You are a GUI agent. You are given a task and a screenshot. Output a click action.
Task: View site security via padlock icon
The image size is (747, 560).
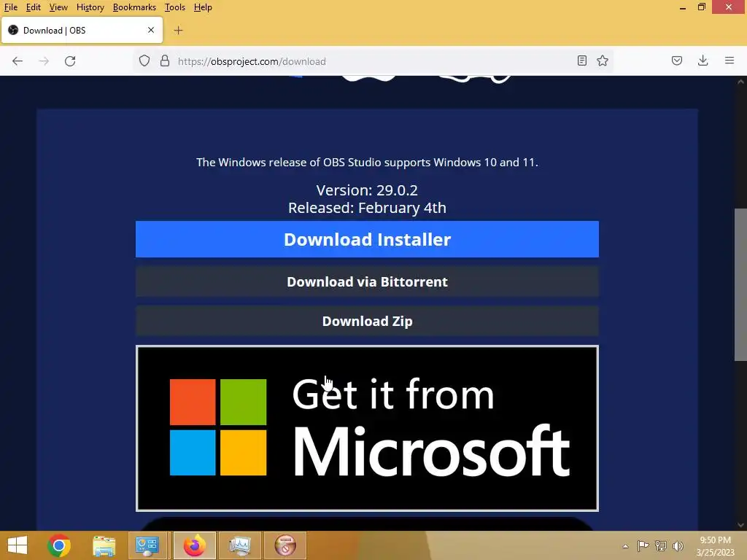165,61
